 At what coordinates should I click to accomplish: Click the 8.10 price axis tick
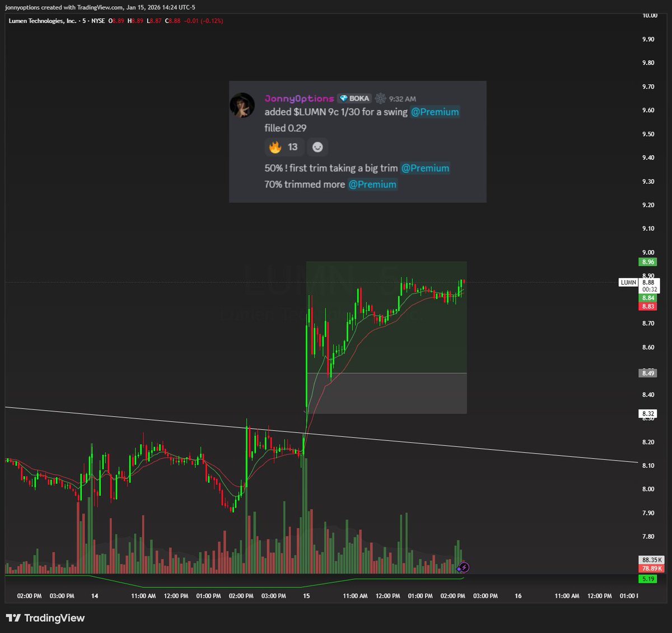pyautogui.click(x=648, y=466)
